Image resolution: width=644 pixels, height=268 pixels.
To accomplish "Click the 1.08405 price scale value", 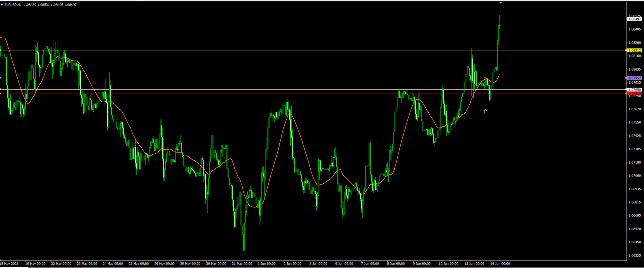I will [x=634, y=29].
